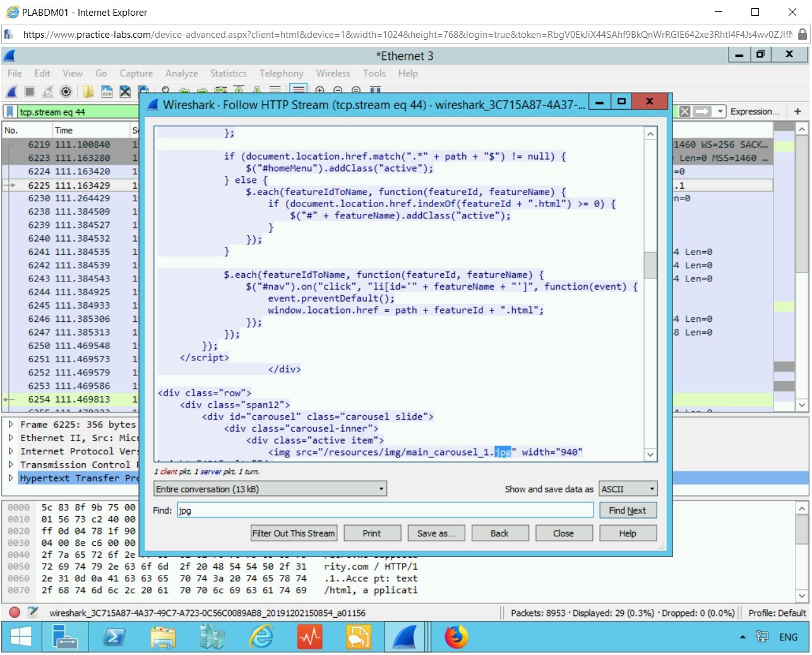Open display filter bookmarks icon

click(10, 112)
